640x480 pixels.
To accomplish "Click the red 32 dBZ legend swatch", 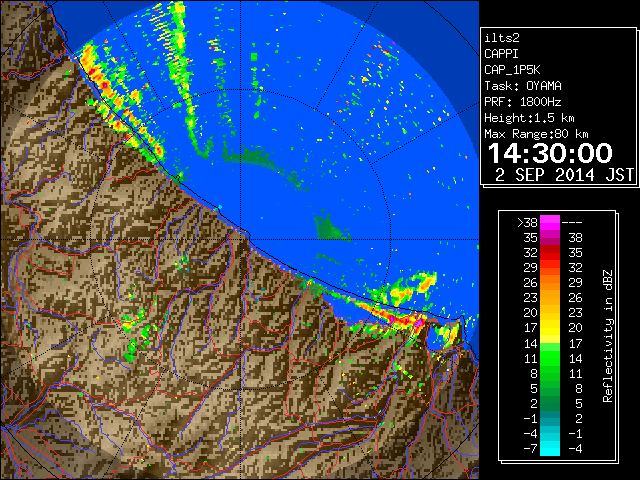I will click(x=550, y=253).
